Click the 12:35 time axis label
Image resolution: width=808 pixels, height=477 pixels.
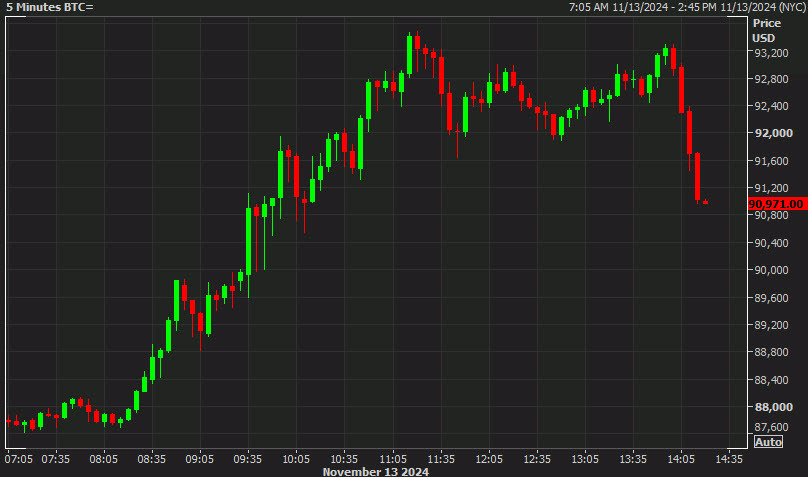537,459
